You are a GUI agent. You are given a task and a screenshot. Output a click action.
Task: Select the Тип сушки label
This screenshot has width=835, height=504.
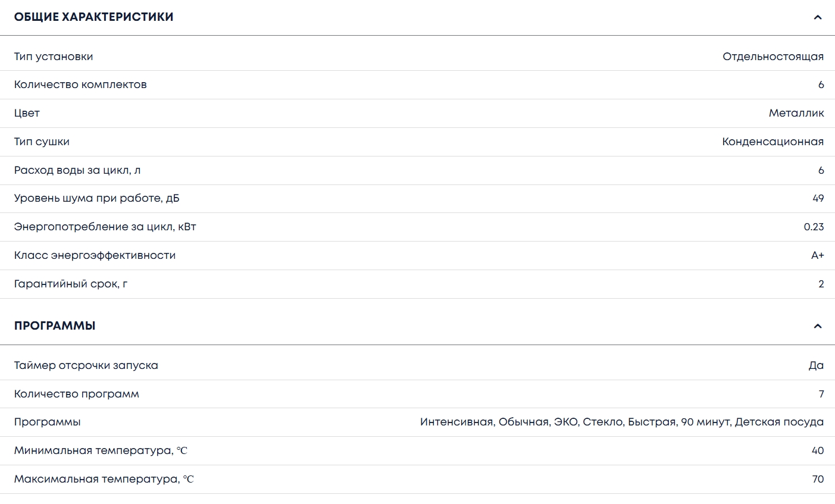coord(42,142)
